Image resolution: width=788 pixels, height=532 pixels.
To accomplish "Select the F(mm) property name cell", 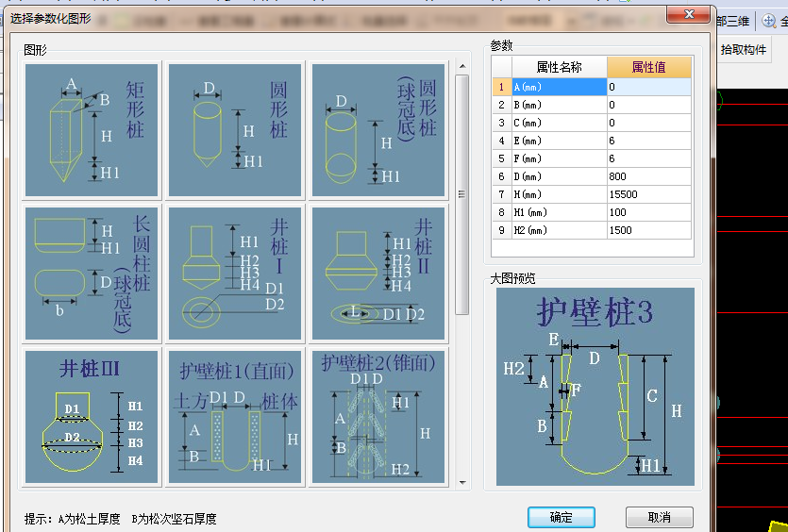I will coord(560,158).
